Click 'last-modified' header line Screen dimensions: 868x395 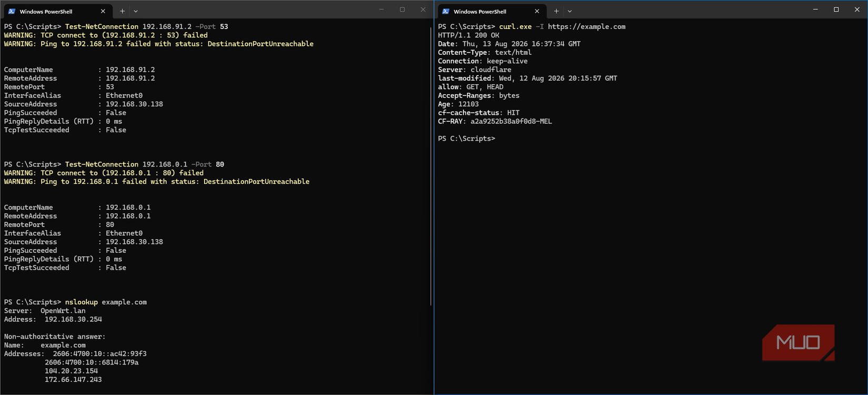tap(528, 78)
